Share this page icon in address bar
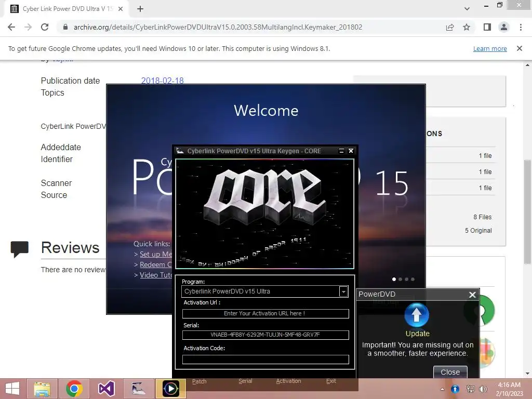This screenshot has height=399, width=532. click(x=450, y=27)
